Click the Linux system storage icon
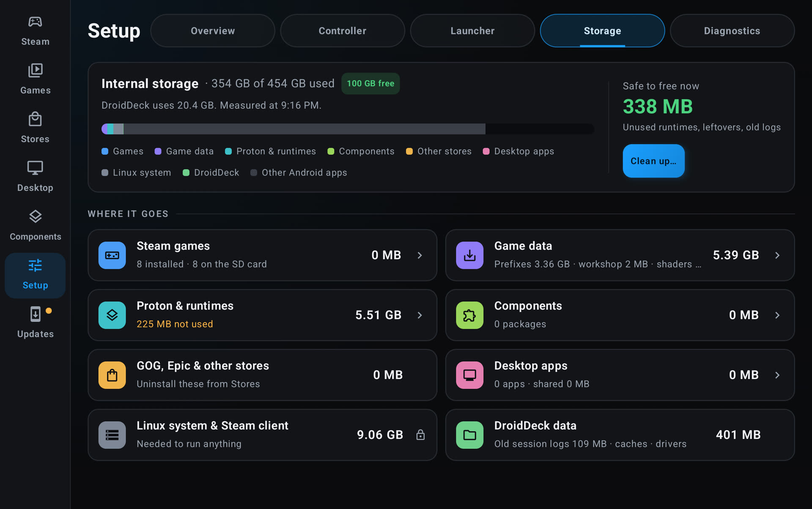The image size is (812, 509). coord(112,435)
